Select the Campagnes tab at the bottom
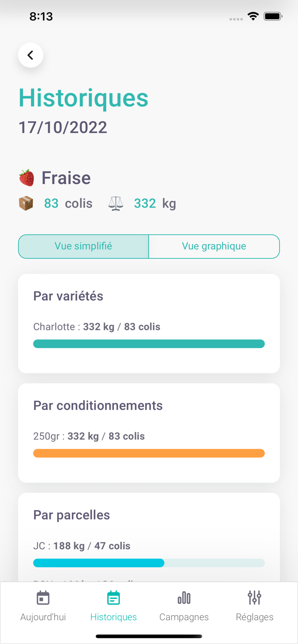Screen dimensions: 298x644 [184, 617]
